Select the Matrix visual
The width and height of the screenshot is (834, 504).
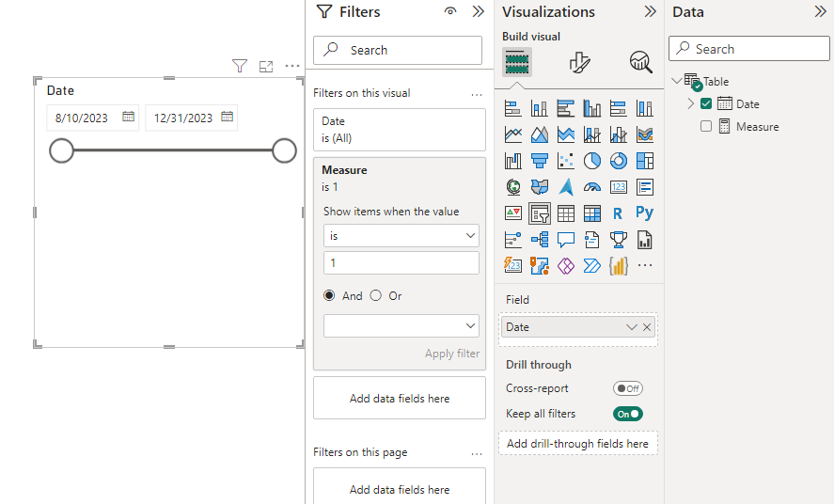point(592,213)
